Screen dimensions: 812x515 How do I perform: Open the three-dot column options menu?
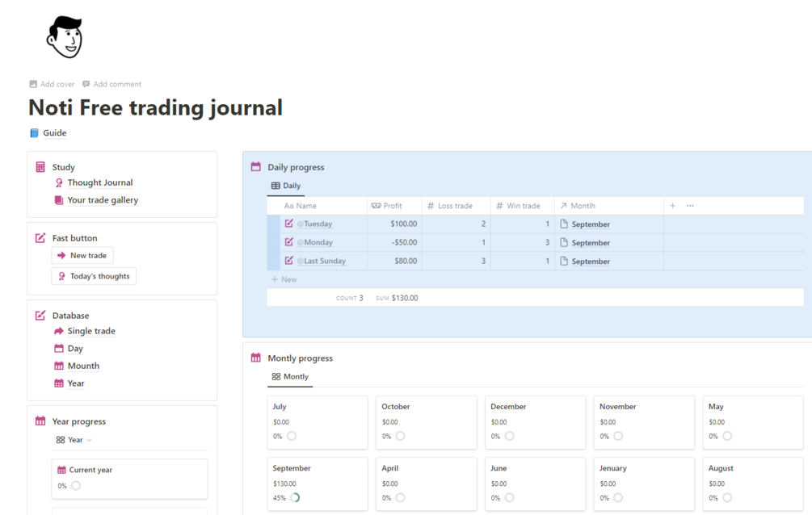click(690, 206)
